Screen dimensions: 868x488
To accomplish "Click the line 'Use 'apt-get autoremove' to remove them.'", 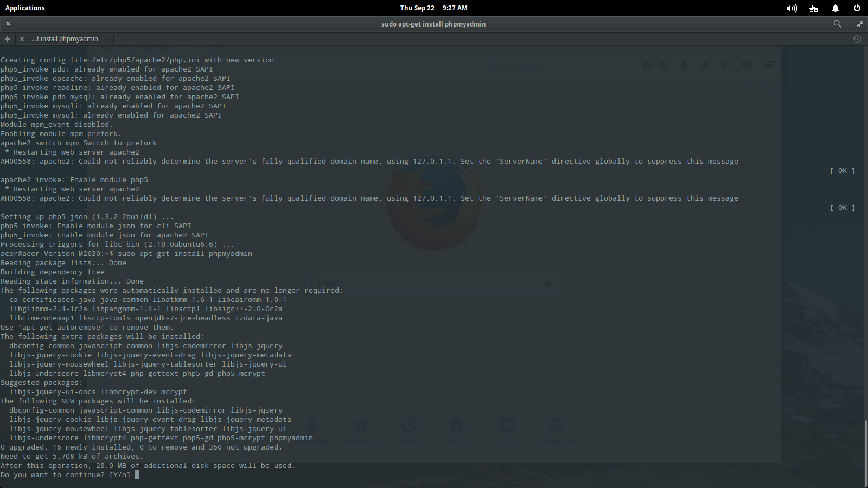I will click(x=87, y=328).
